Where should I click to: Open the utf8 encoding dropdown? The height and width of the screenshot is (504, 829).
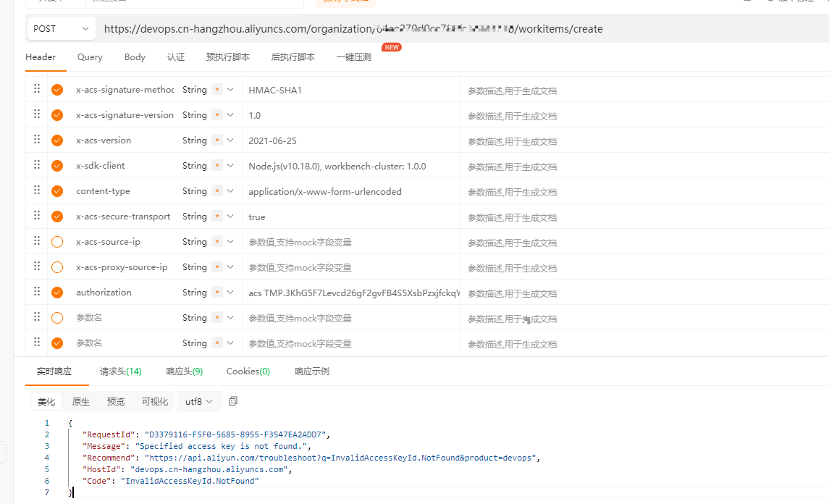pyautogui.click(x=198, y=400)
